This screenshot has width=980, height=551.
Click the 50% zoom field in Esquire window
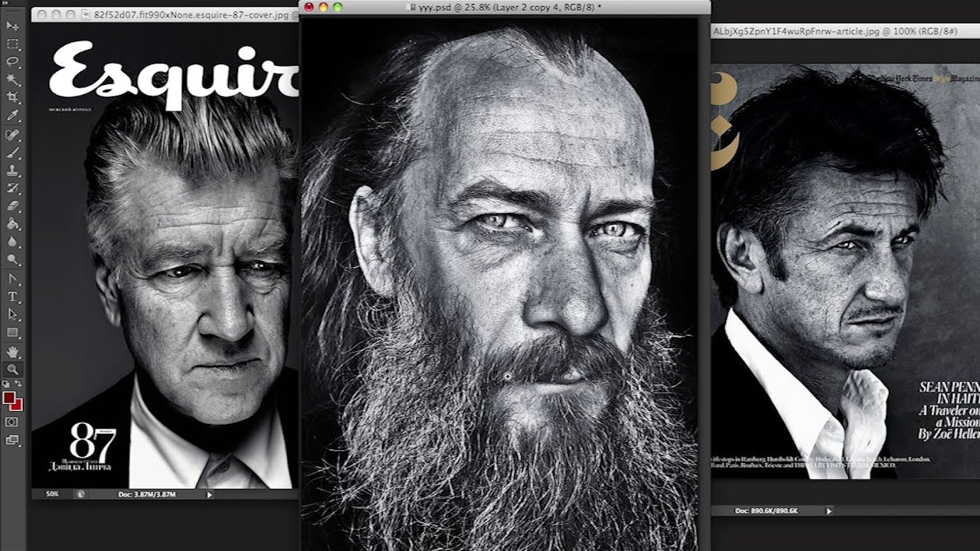click(53, 494)
